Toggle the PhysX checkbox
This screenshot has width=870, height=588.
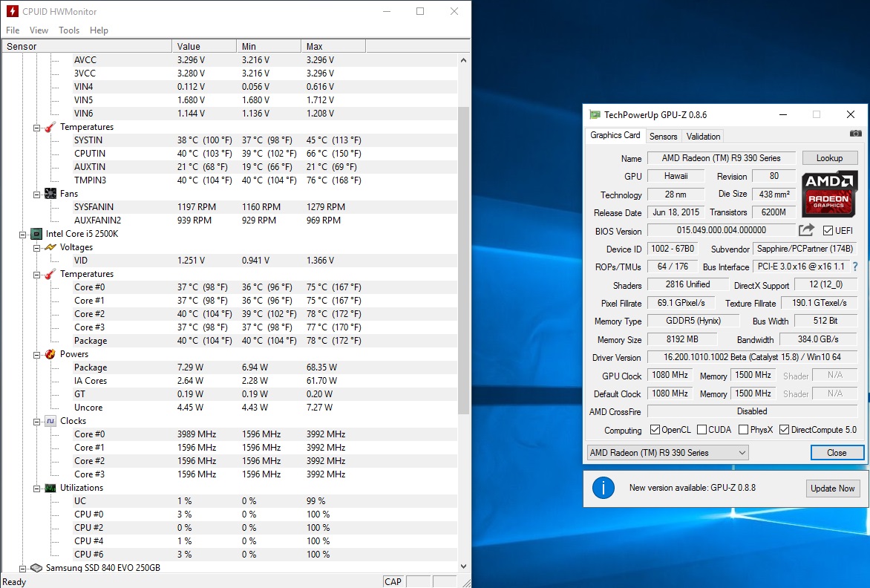coord(744,430)
